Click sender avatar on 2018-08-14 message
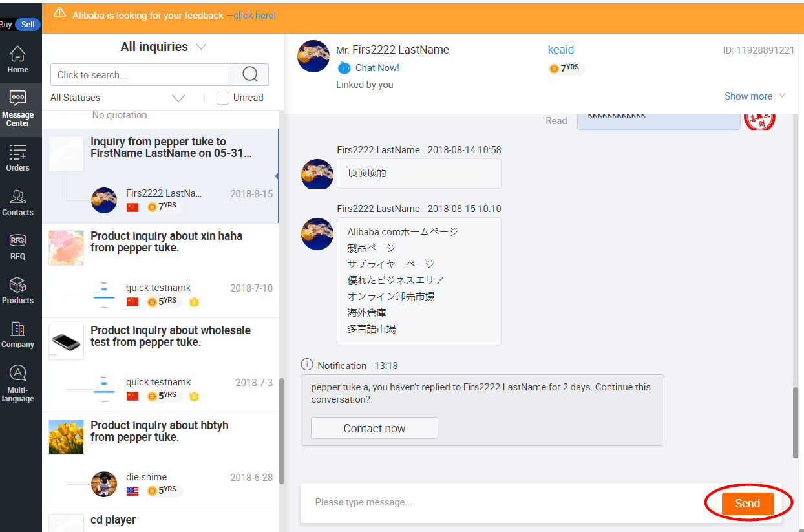804x532 pixels. pos(317,174)
